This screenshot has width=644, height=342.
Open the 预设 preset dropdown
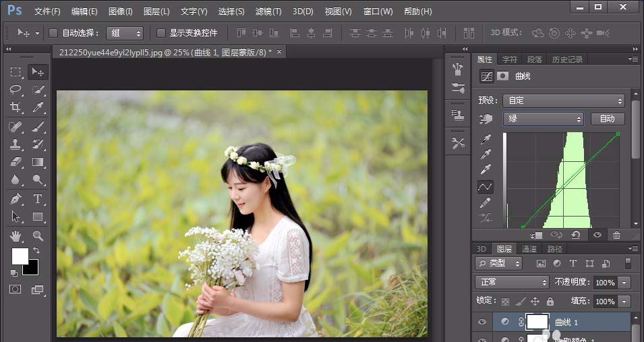click(564, 101)
